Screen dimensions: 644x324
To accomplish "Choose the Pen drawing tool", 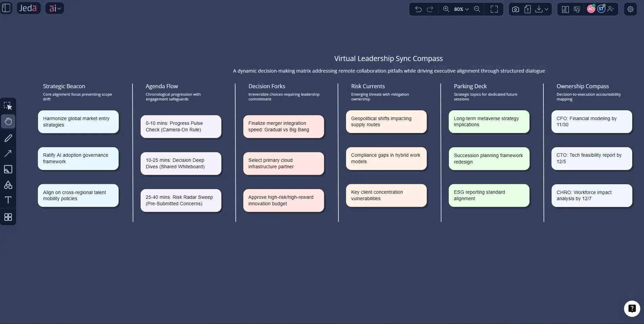I will (x=8, y=138).
